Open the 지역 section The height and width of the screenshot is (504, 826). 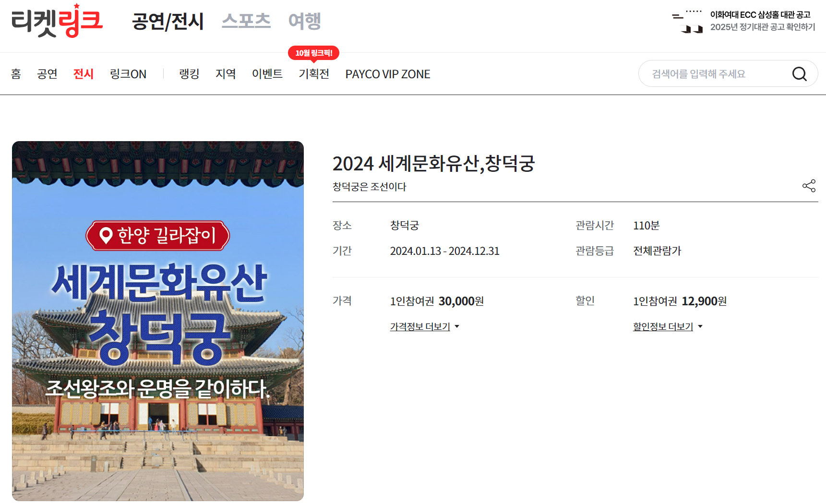(x=225, y=73)
